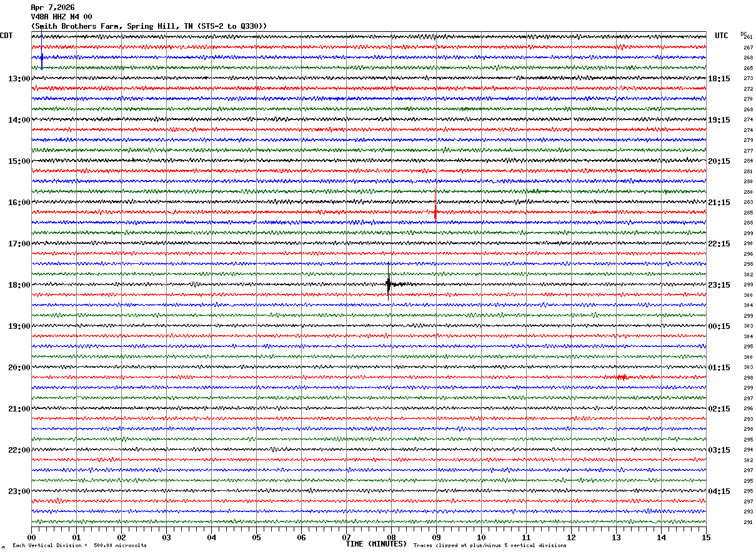Click the "CDT" timezone label
Image resolution: width=756 pixels, height=554 pixels.
coord(6,36)
